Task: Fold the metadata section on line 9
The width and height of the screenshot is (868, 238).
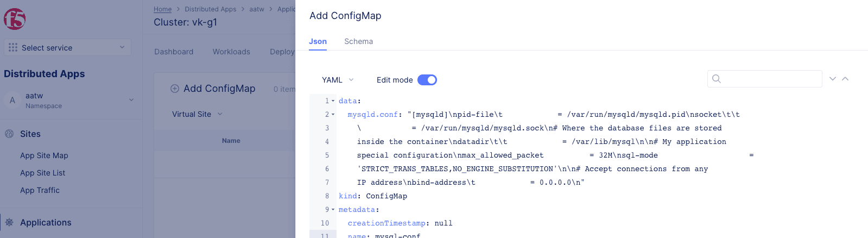Action: [x=333, y=210]
